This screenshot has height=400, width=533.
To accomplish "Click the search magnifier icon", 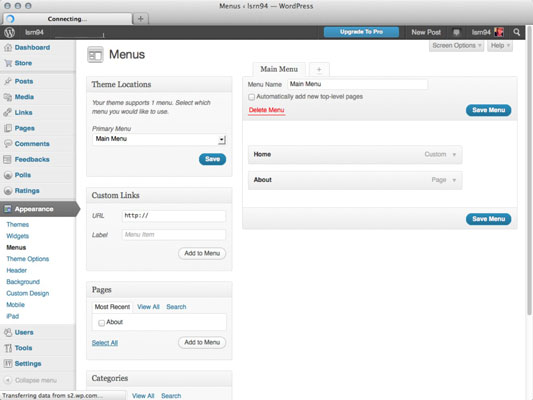I will (x=517, y=32).
